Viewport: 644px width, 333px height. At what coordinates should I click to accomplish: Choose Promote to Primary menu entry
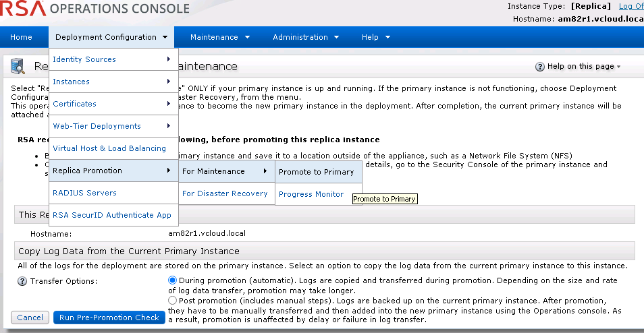316,172
